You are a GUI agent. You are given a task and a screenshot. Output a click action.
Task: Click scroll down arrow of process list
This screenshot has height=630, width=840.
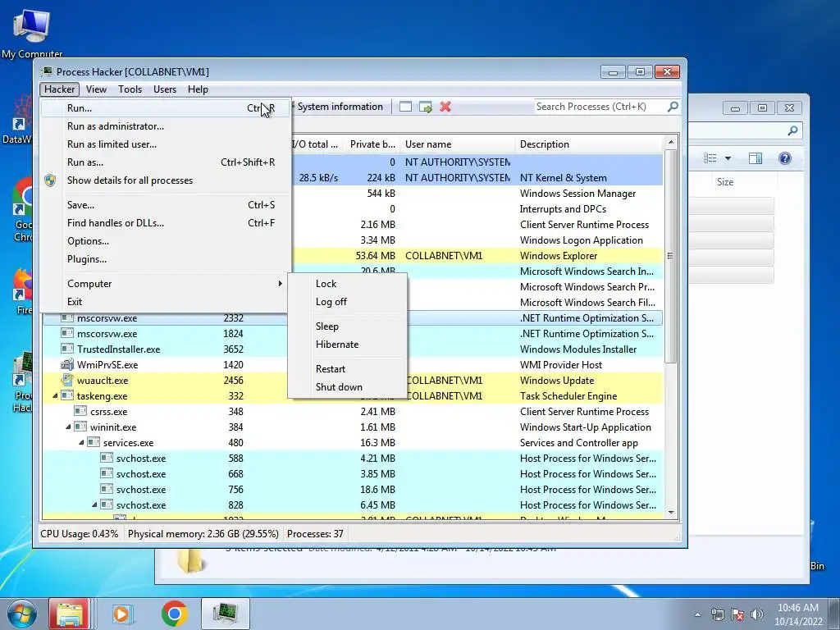[x=670, y=514]
